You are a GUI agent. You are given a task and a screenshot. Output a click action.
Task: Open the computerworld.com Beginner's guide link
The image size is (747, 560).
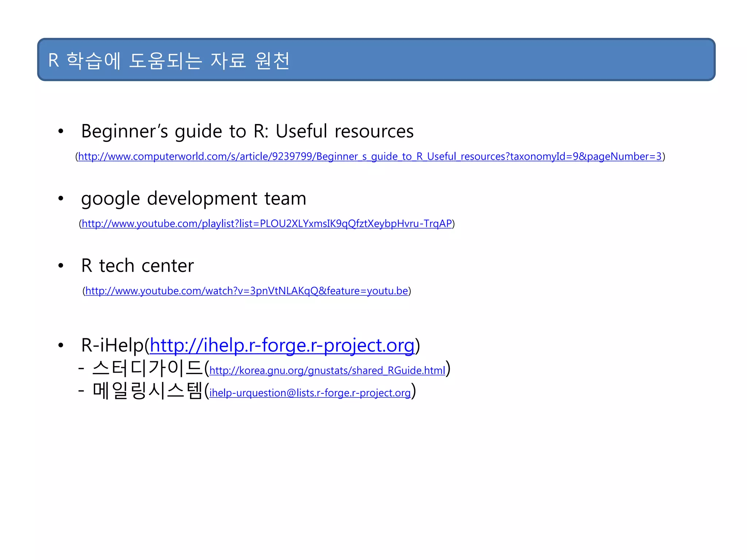coord(370,156)
